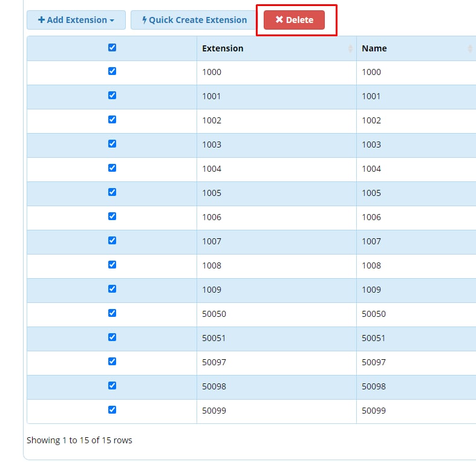Toggle the select-all checkbox in header
The width and height of the screenshot is (476, 462).
112,47
